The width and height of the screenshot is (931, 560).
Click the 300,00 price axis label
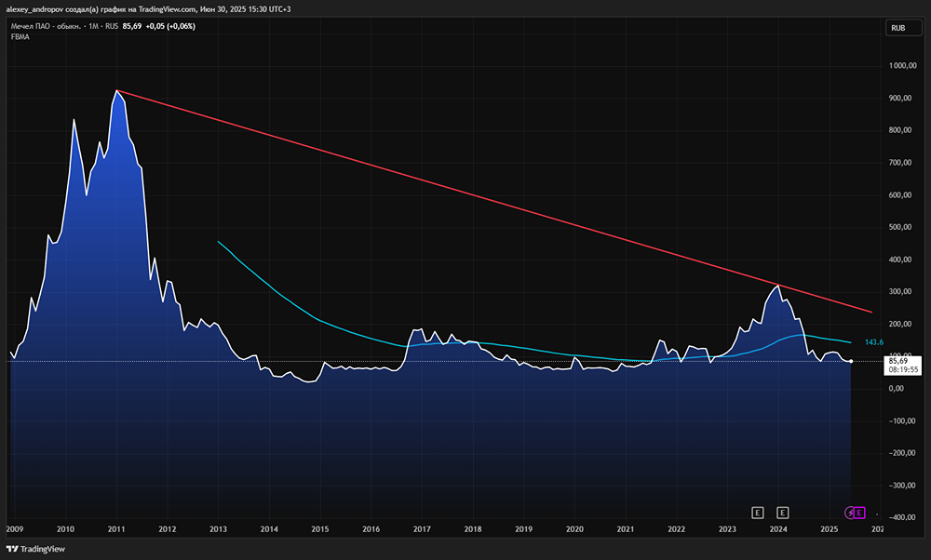pyautogui.click(x=900, y=292)
